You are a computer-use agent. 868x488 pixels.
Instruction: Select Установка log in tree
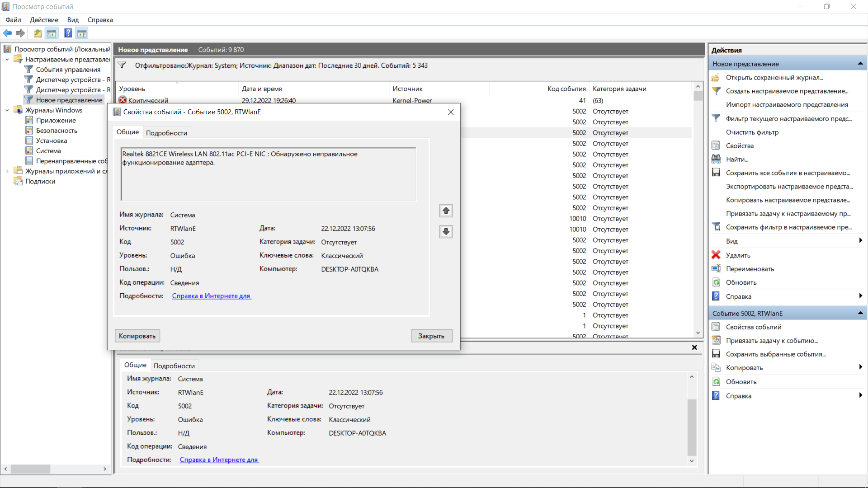(x=52, y=141)
